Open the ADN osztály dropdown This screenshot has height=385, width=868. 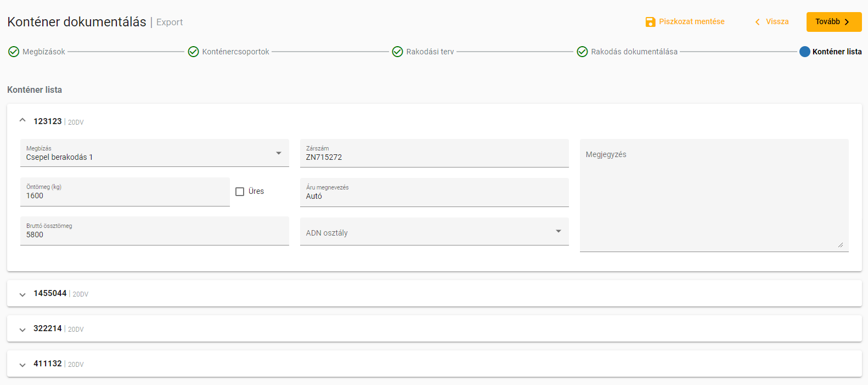(x=434, y=232)
